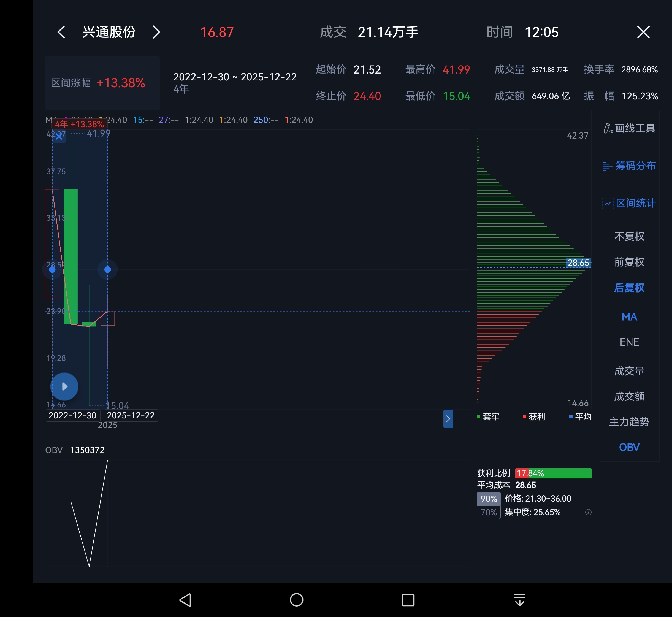Select 不复权 price adjustment mode
This screenshot has width=672, height=617.
coord(629,236)
